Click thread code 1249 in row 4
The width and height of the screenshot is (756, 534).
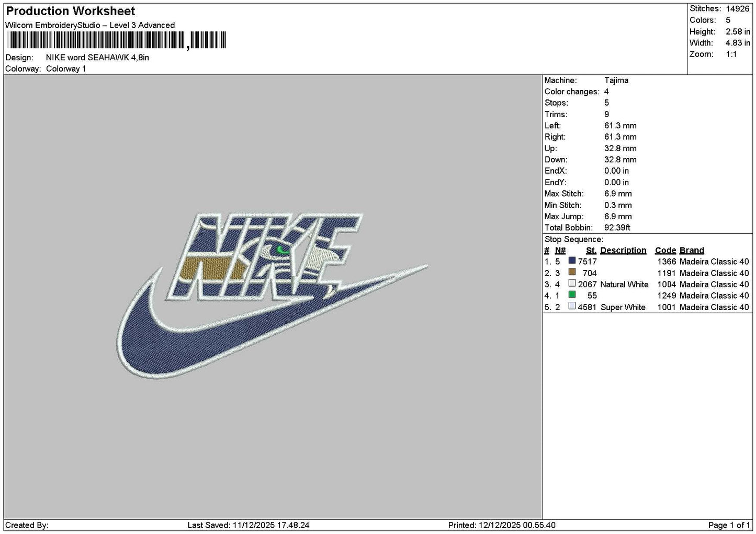coord(667,296)
